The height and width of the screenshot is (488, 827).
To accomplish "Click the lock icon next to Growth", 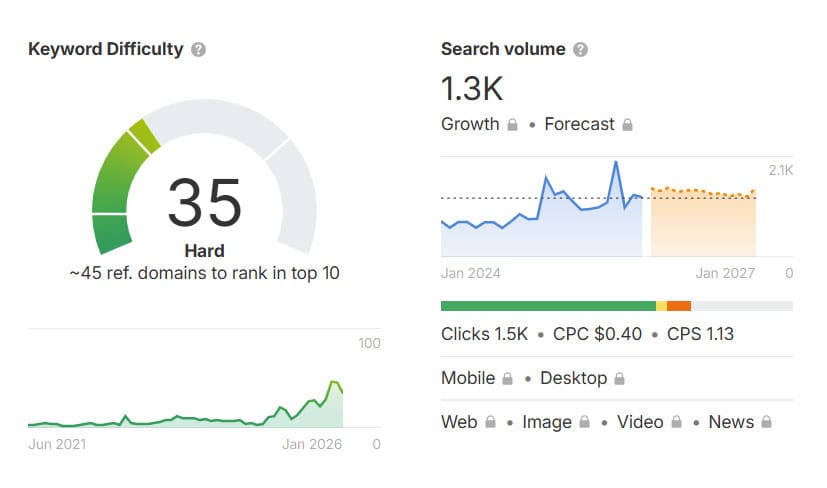I will [513, 125].
